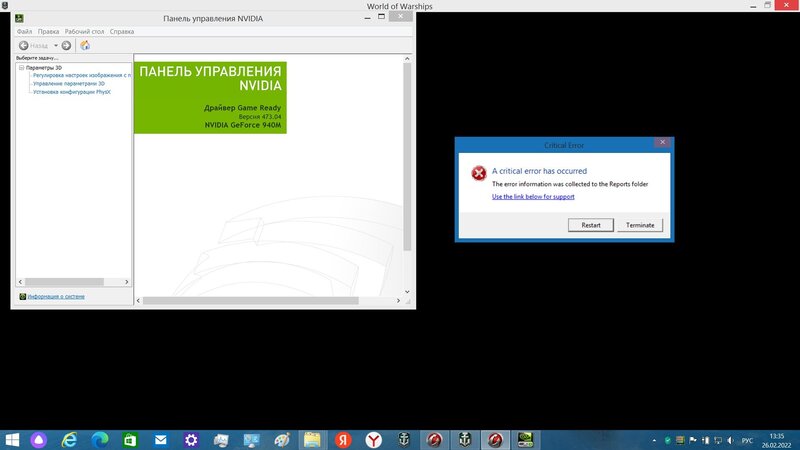Click Restart in the Critical Error dialog
This screenshot has height=450, width=800.
coord(591,225)
